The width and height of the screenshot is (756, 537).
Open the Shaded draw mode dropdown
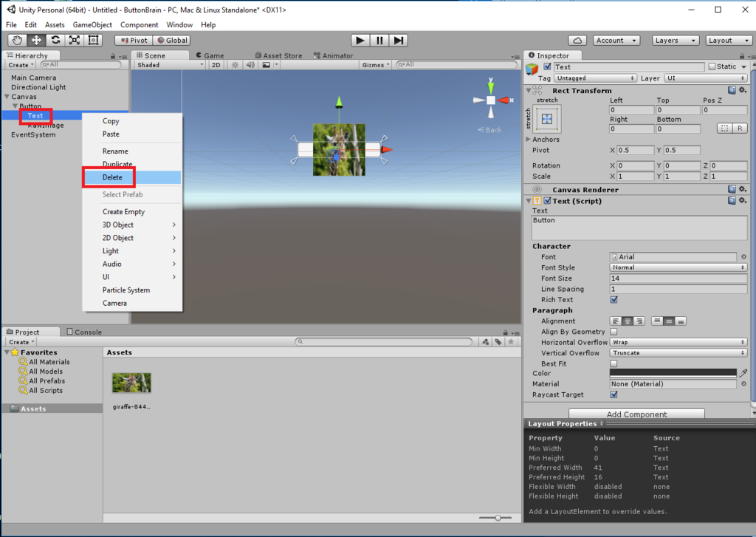coord(170,65)
